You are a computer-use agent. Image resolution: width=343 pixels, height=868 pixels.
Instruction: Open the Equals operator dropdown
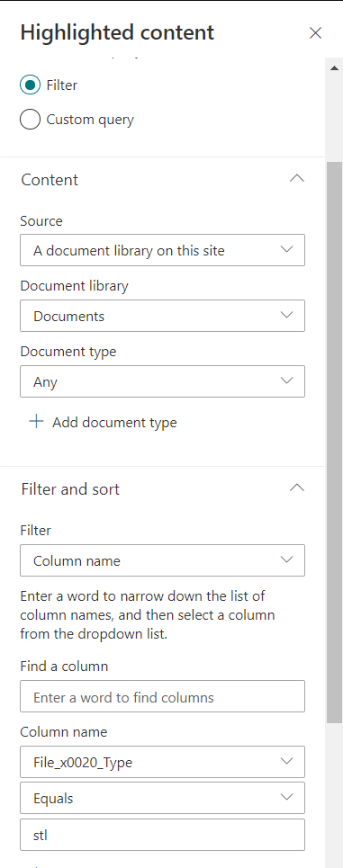click(x=162, y=798)
